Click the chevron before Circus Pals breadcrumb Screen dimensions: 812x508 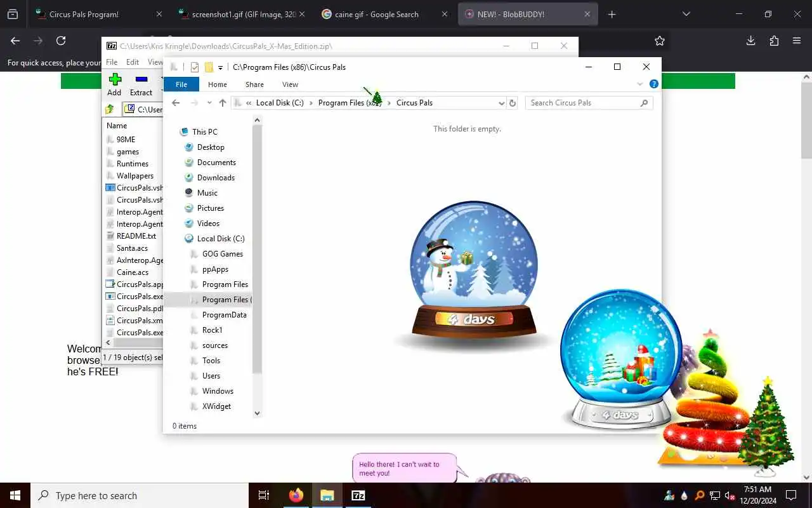coord(389,103)
